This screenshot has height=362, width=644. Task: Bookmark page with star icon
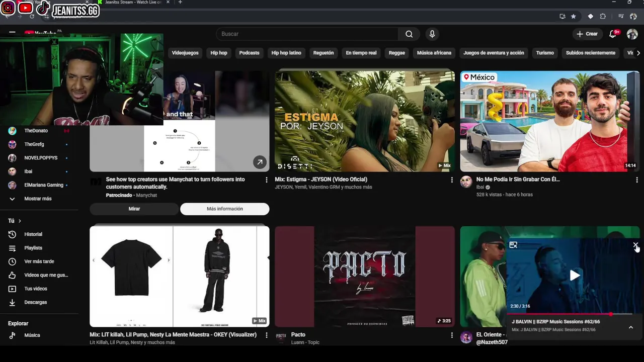pyautogui.click(x=573, y=16)
